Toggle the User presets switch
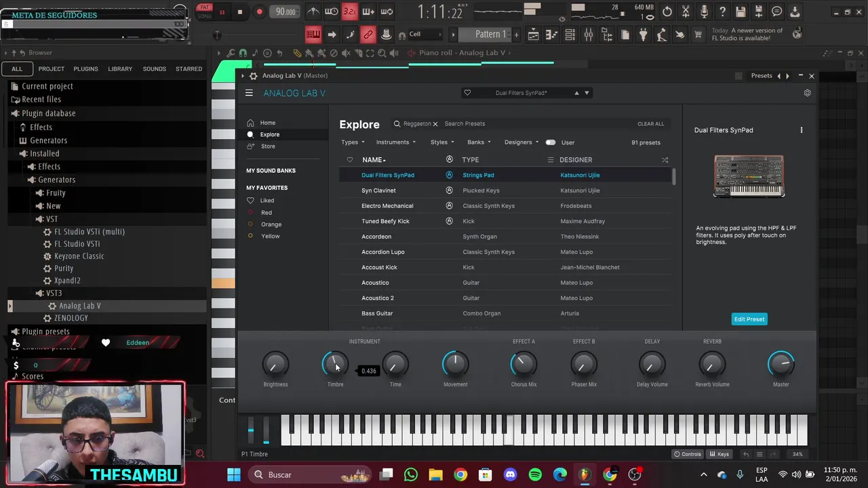 coord(550,142)
